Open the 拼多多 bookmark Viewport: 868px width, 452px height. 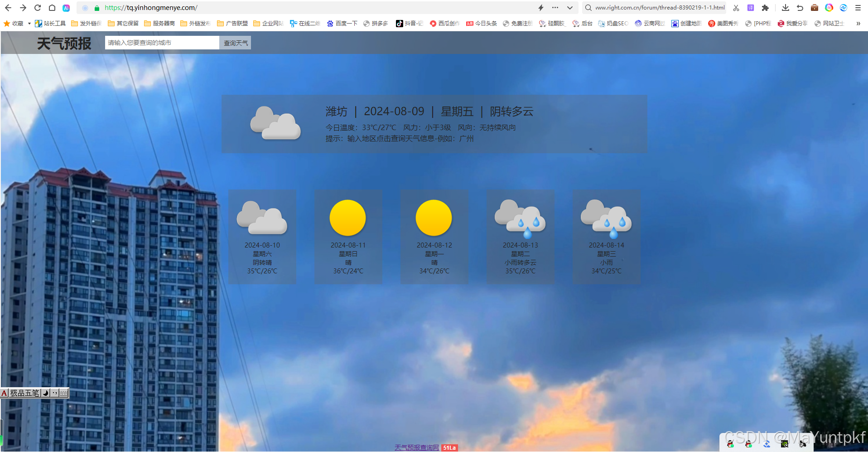point(376,24)
